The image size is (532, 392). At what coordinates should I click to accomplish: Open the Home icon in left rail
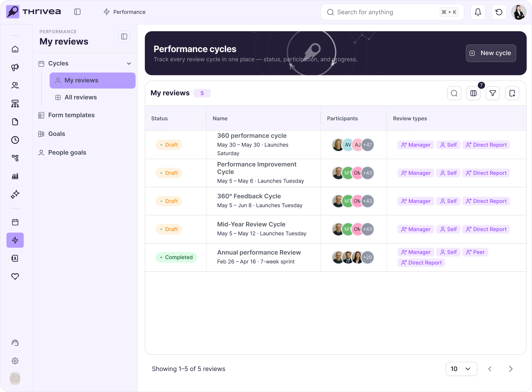(15, 49)
